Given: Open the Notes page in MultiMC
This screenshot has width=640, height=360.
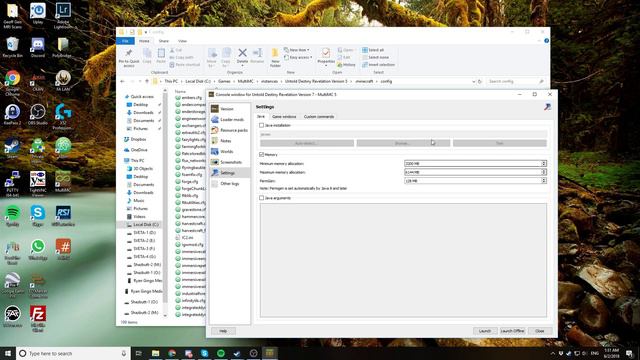Looking at the screenshot, I should pos(229,141).
